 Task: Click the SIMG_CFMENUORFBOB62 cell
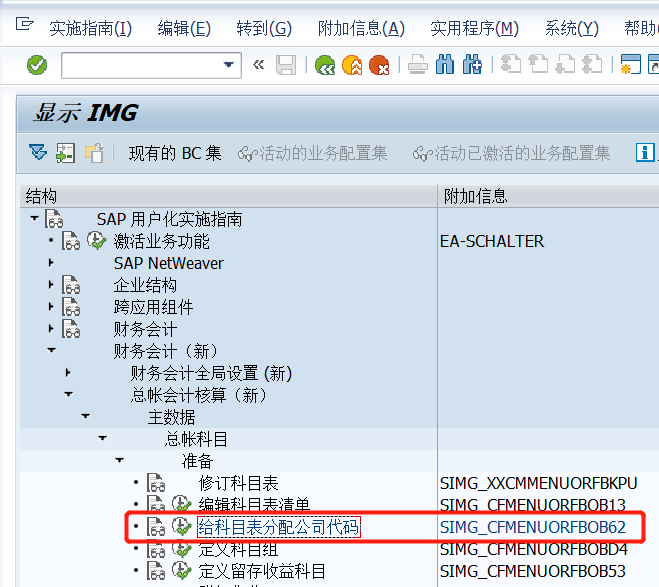point(533,527)
